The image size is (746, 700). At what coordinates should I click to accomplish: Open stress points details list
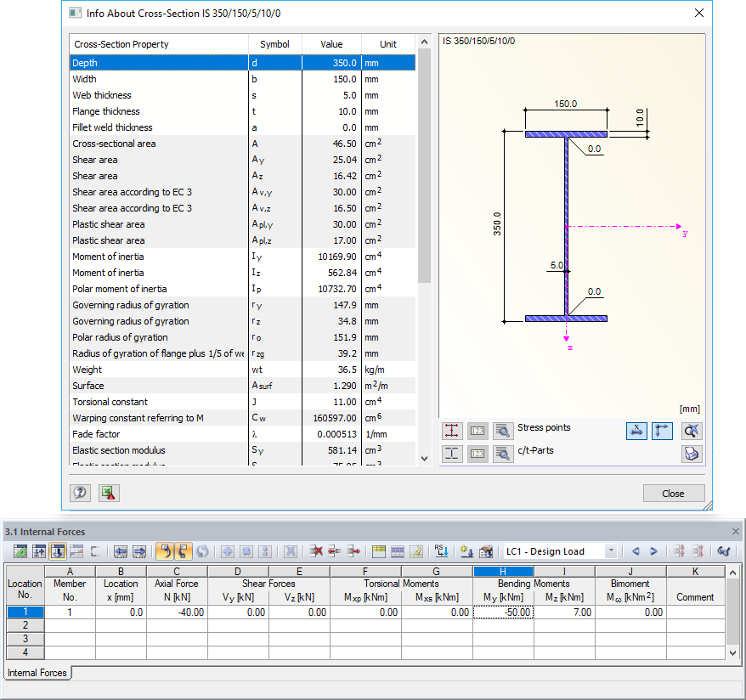[503, 431]
